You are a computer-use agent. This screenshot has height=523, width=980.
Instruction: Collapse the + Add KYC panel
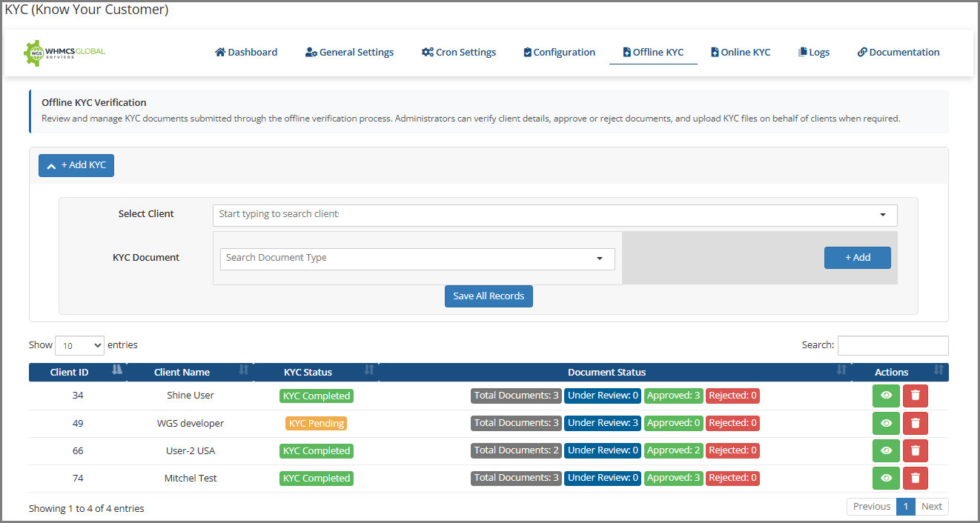click(76, 165)
